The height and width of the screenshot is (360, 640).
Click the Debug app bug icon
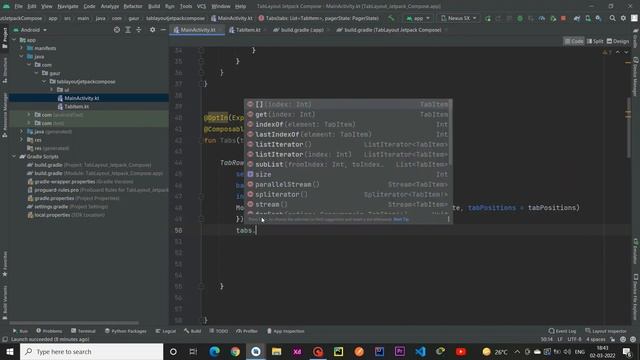520,18
